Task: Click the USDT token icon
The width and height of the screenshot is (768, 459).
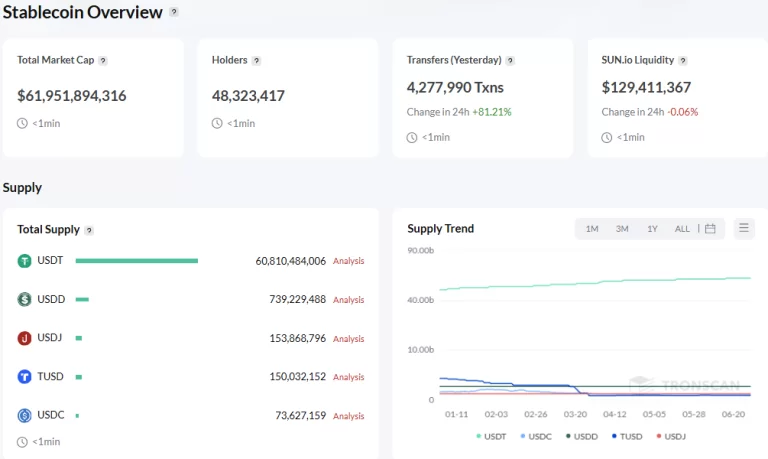Action: tap(25, 261)
